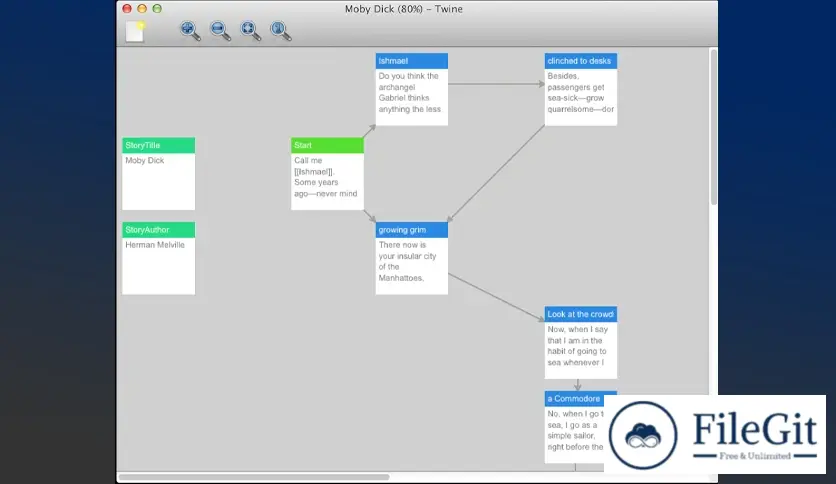Select the 'Look at the crowd' passage header
This screenshot has width=836, height=484.
(581, 314)
